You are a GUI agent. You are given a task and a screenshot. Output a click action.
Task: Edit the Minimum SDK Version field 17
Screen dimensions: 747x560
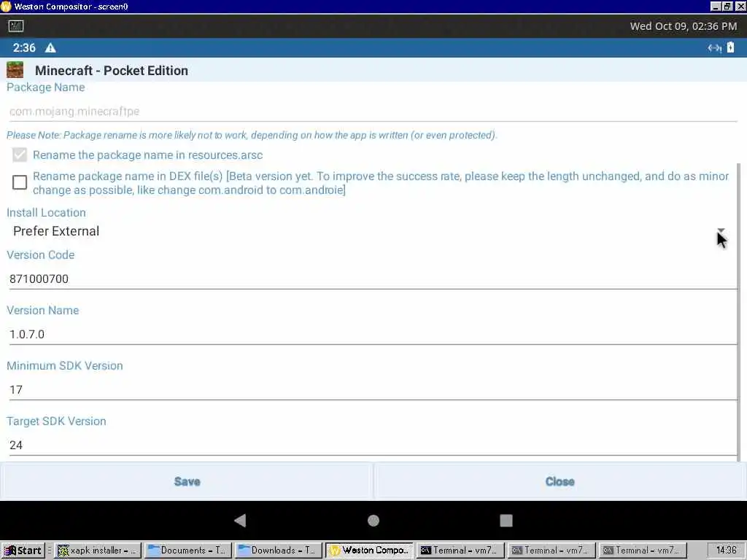[372, 389]
